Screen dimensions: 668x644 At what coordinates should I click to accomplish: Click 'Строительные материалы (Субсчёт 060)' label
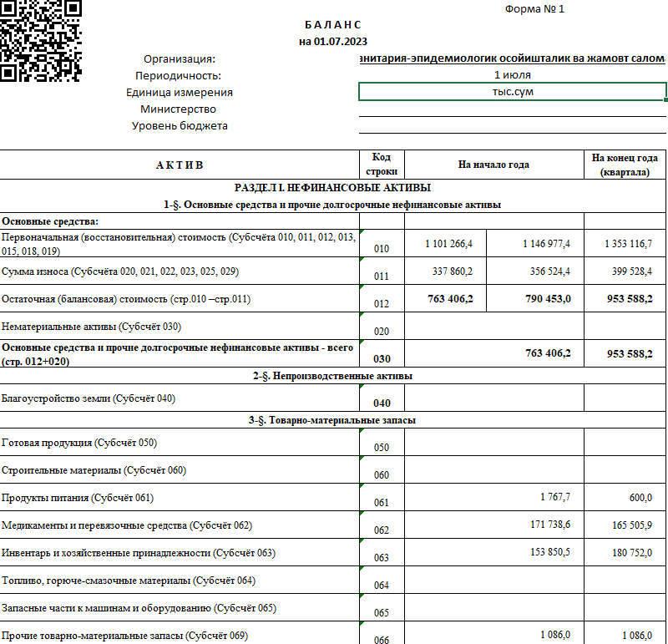(x=94, y=470)
